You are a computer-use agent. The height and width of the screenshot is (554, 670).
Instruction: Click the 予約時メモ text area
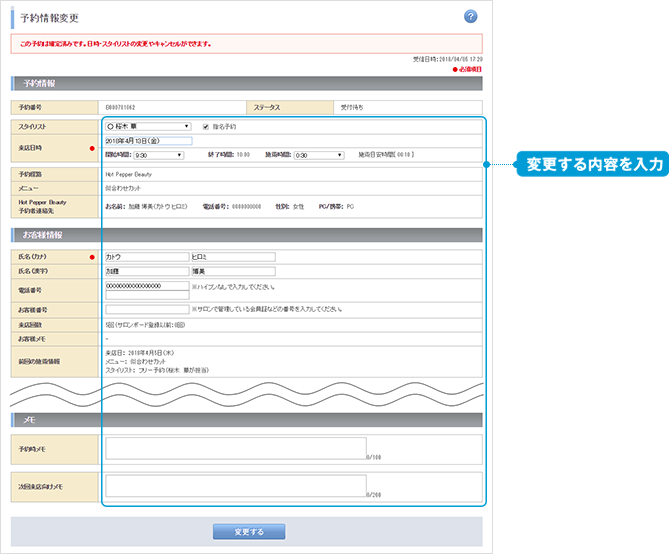point(235,448)
